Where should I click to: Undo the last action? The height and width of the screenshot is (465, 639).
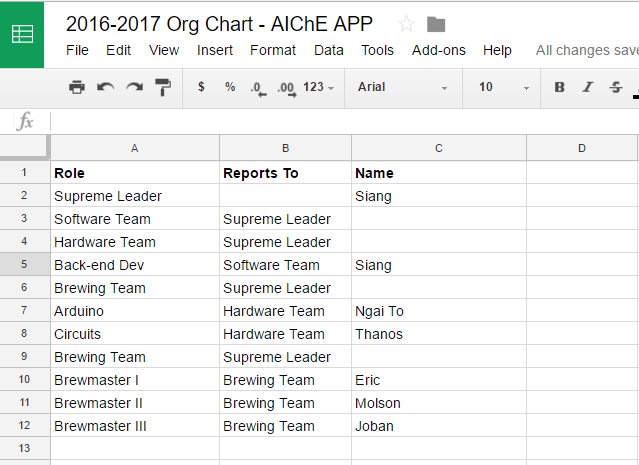click(105, 87)
